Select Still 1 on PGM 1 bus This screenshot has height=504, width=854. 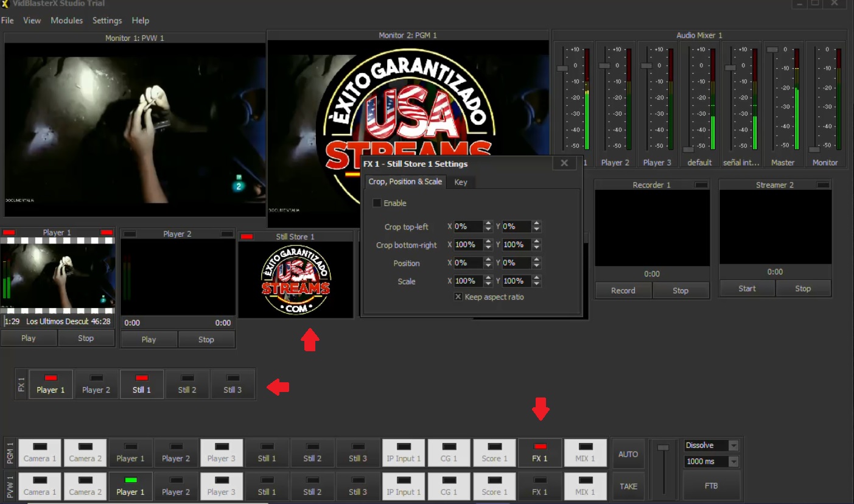tap(267, 453)
